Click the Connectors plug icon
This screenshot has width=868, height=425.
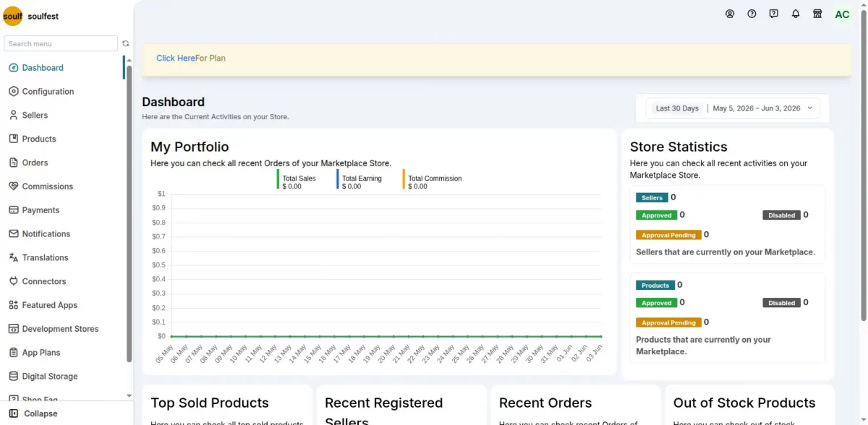pos(13,281)
